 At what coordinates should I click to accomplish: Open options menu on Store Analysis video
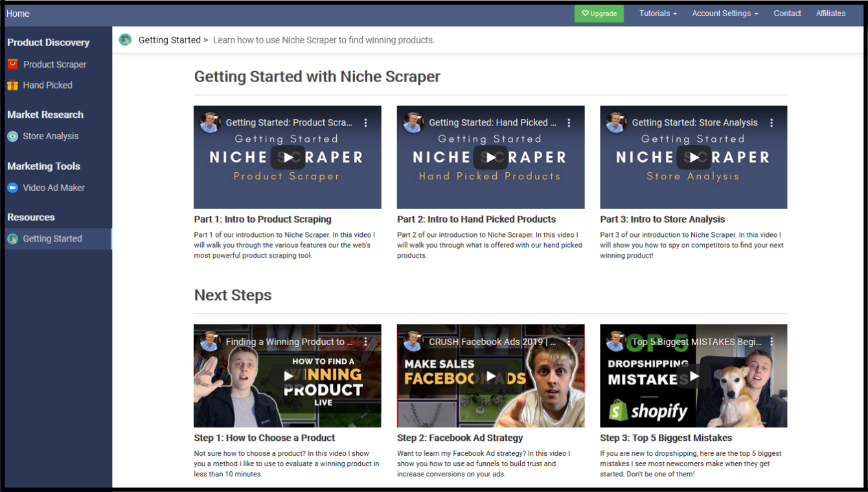tap(771, 122)
